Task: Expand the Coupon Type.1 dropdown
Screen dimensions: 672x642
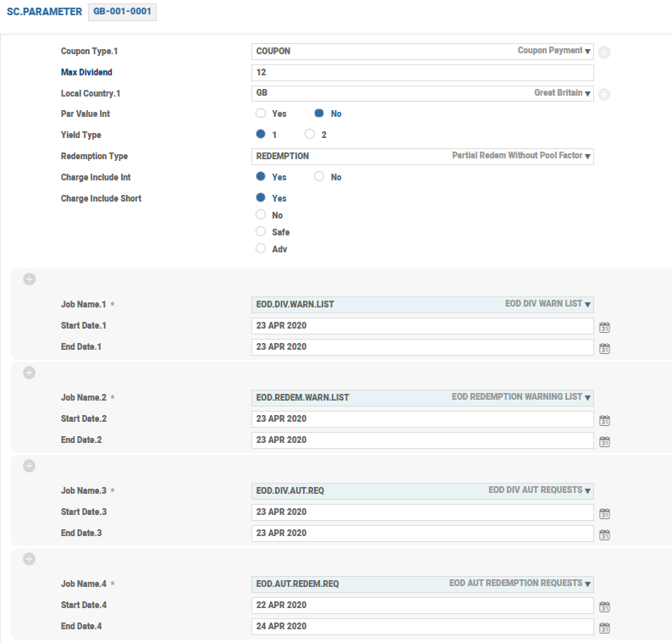Action: coord(587,52)
